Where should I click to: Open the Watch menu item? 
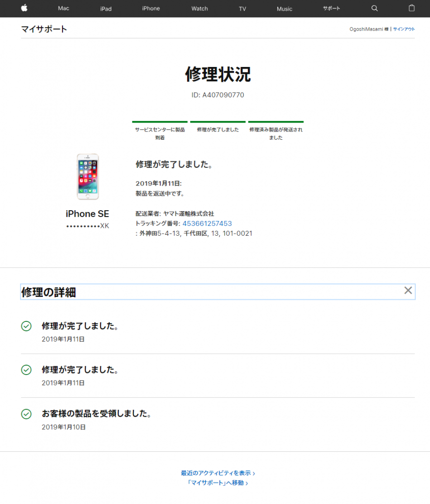(199, 9)
